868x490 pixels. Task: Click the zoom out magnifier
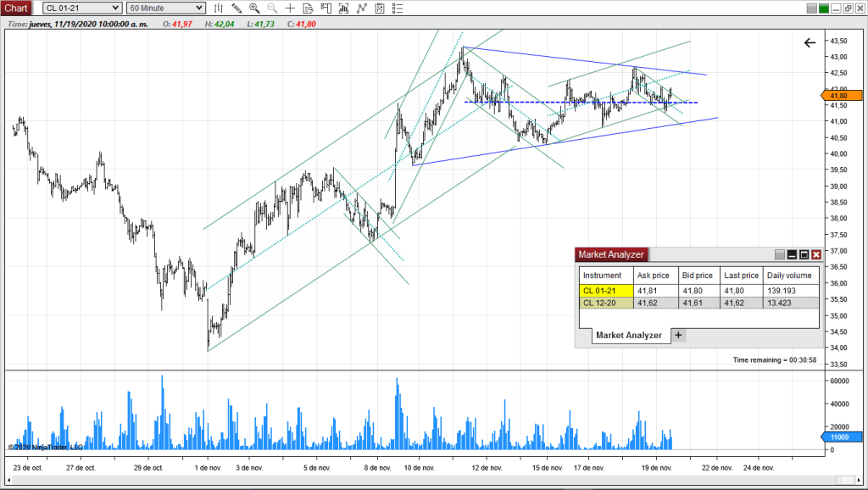click(x=272, y=8)
